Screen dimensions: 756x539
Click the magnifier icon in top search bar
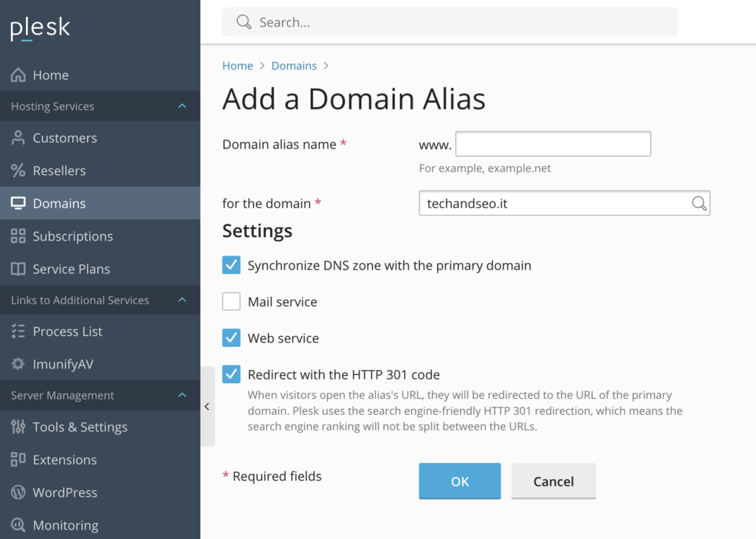[x=244, y=22]
